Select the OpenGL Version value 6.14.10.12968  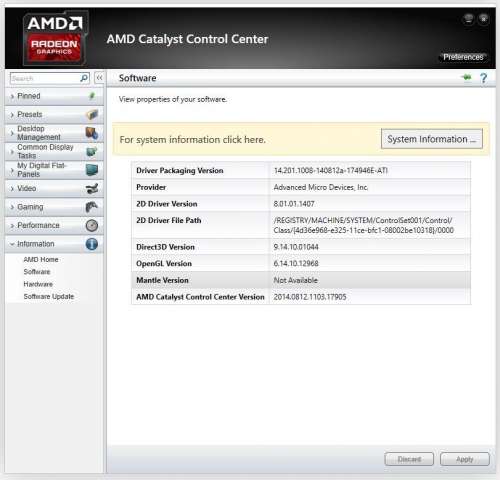[x=296, y=264]
